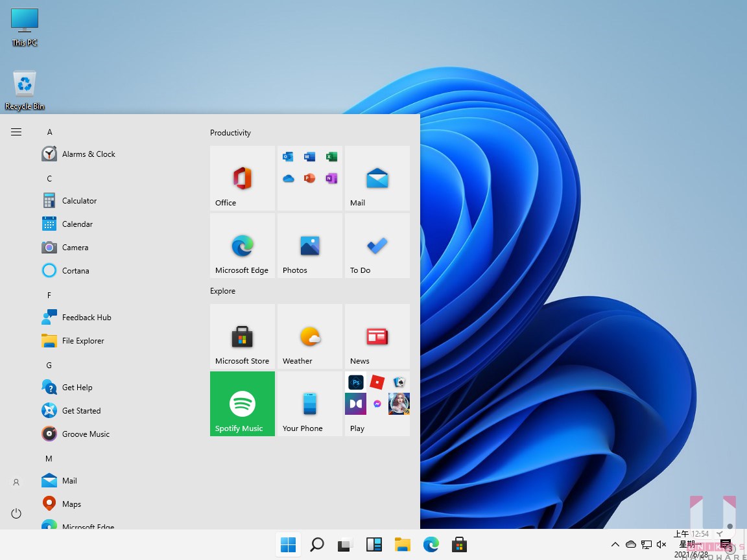Open the Play folder tile
The height and width of the screenshot is (560, 747).
[x=377, y=404]
